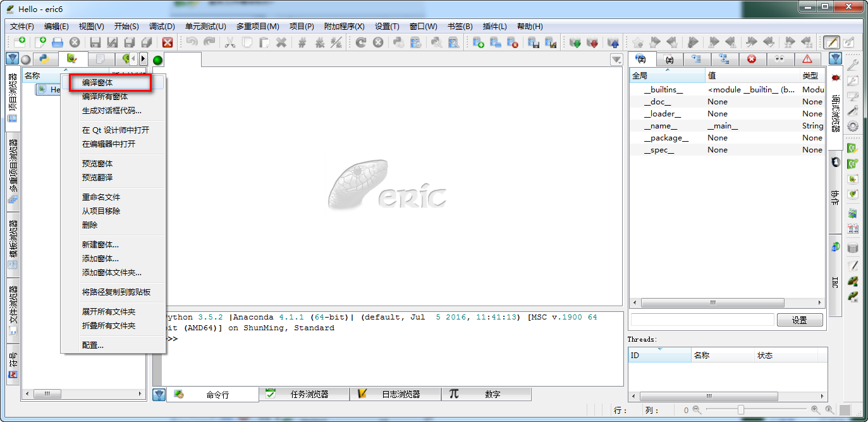Viewport: 868px width, 422px height.
Task: Sort by the 名称 column header in the project browser
Action: pyautogui.click(x=66, y=75)
